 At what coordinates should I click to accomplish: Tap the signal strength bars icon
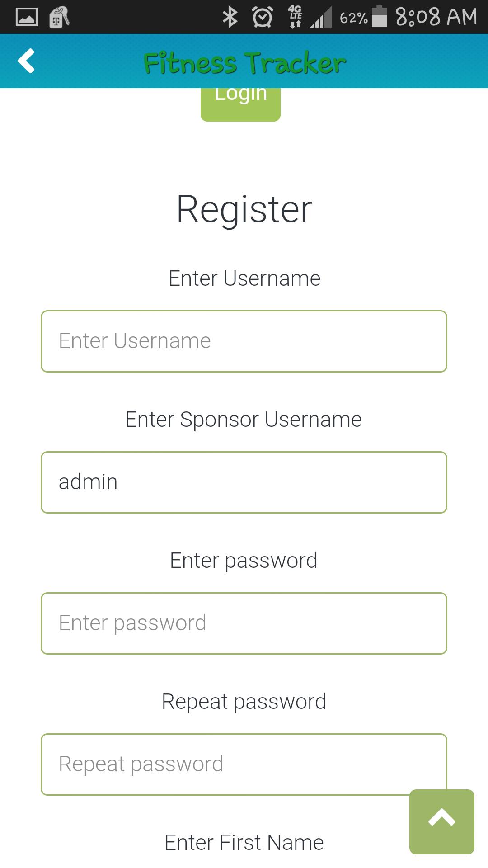[x=321, y=18]
